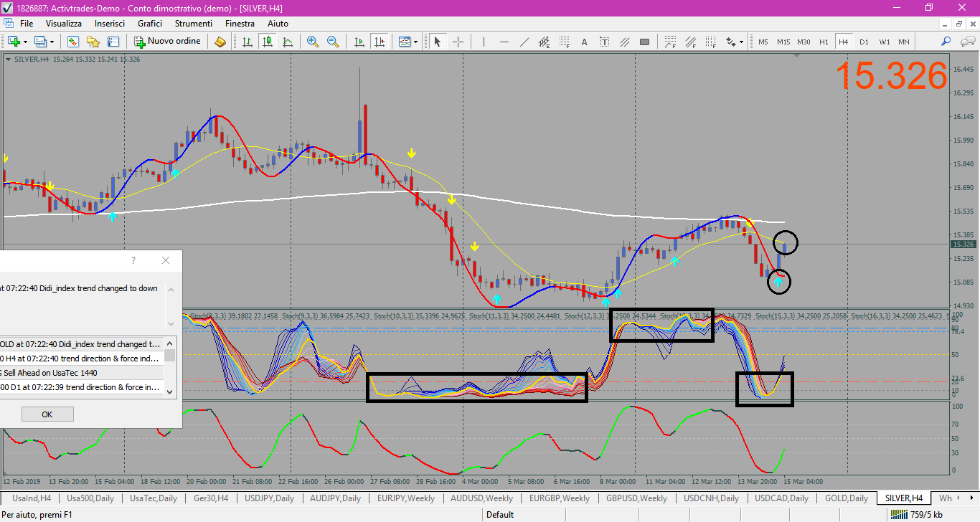This screenshot has height=522, width=980.
Task: Expand the new chart dropdown arrow
Action: click(x=25, y=42)
